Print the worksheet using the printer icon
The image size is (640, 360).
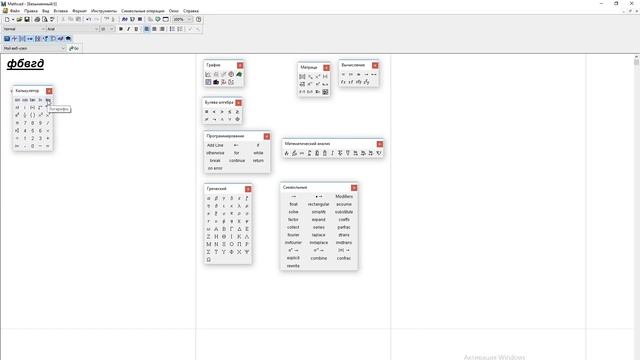pyautogui.click(x=37, y=19)
